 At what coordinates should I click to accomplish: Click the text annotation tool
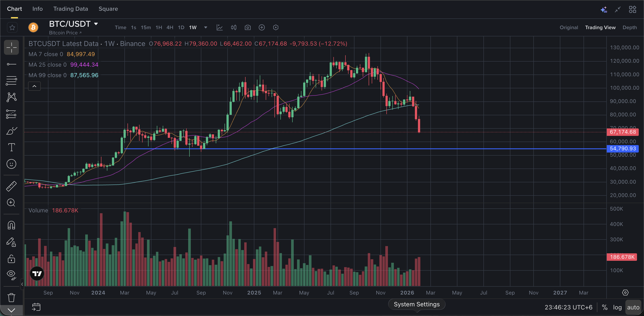point(11,147)
